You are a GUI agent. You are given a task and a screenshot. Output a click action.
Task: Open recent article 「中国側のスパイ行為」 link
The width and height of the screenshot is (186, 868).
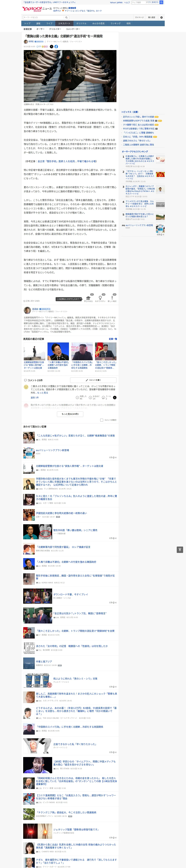pos(82,365)
